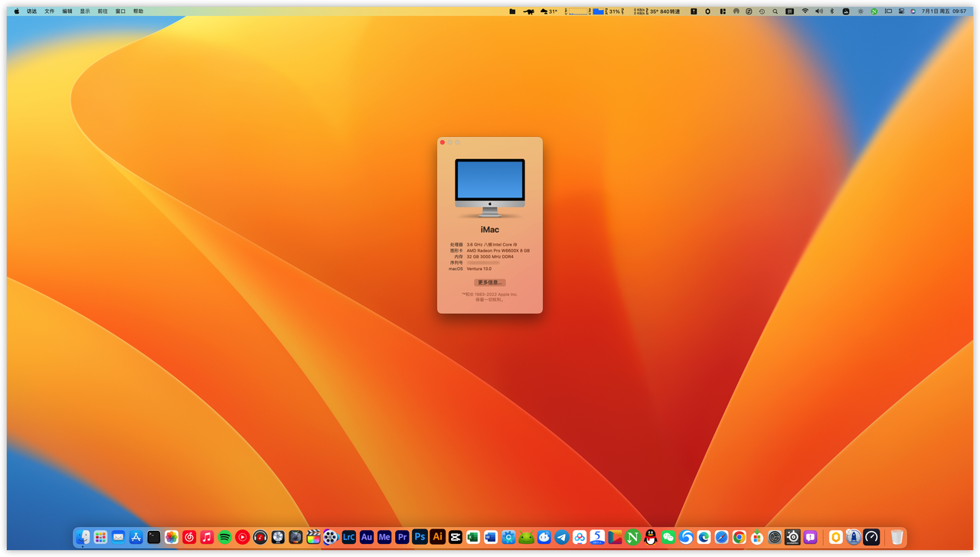Click the Ventura 13.0 version text

click(479, 269)
